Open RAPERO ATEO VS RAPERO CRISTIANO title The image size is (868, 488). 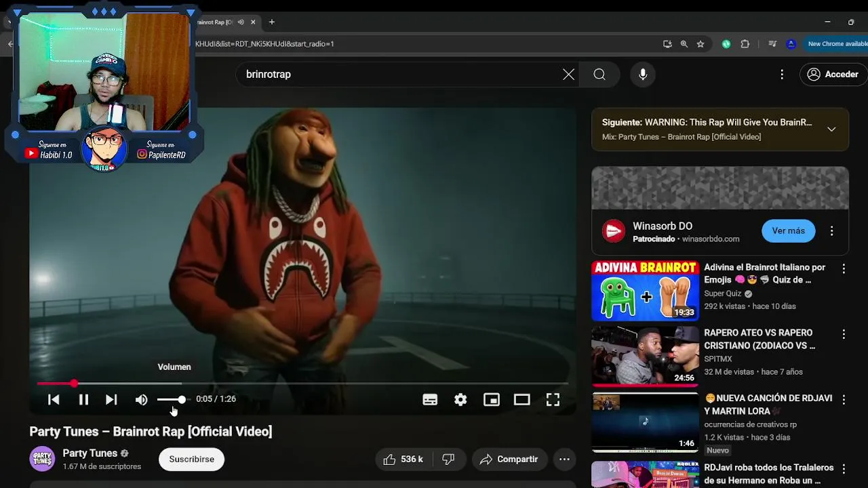[759, 340]
